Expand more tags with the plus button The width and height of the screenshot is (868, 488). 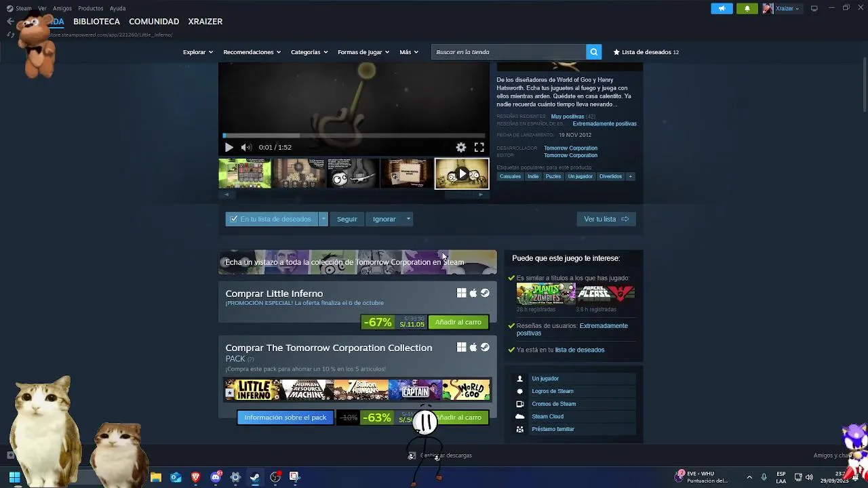630,176
